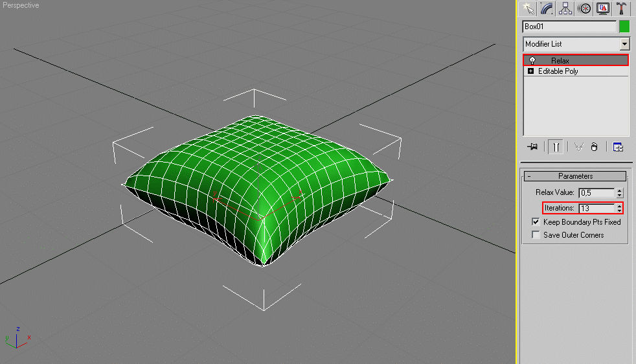Click the Relax Value input field
Viewport: 636px width, 364px height.
pyautogui.click(x=596, y=193)
